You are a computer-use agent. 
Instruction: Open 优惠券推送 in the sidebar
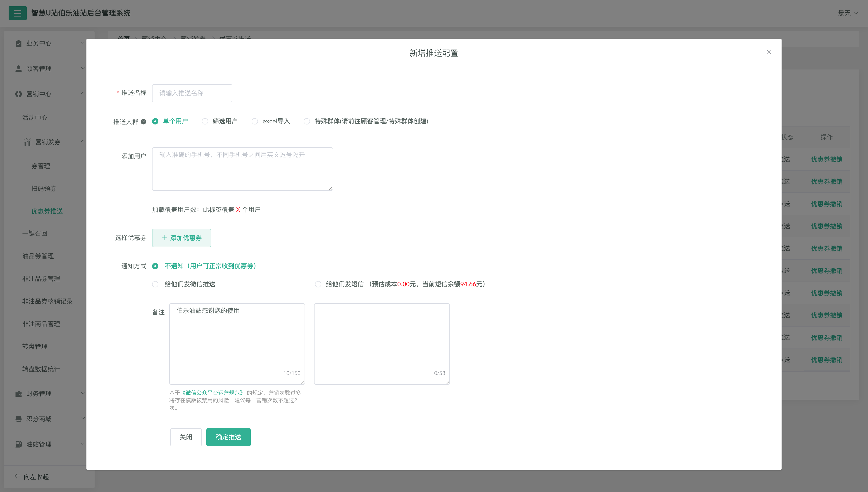pos(47,211)
